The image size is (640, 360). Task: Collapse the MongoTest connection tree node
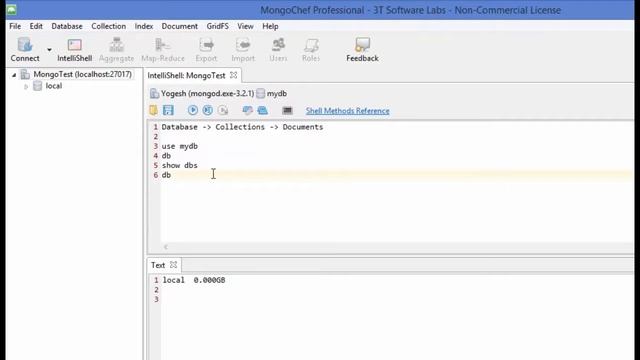click(x=14, y=75)
